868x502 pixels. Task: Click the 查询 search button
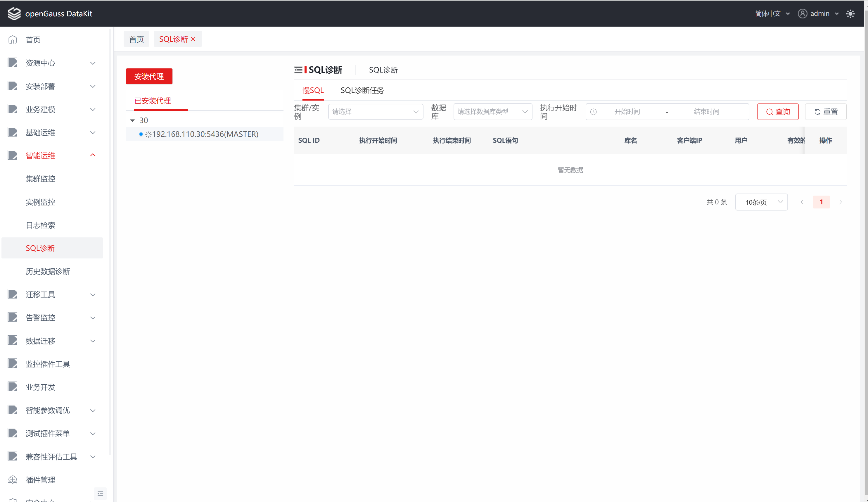tap(777, 112)
